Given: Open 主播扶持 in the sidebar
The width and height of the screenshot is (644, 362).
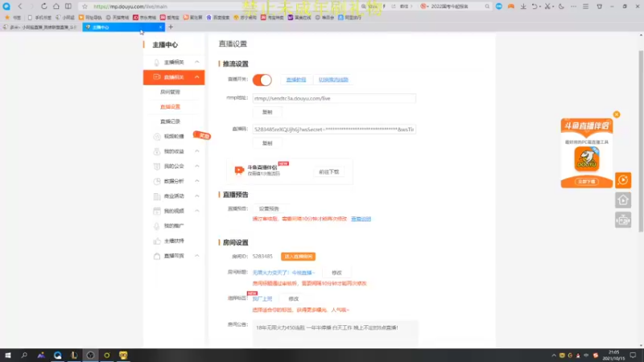Looking at the screenshot, I should (x=174, y=241).
